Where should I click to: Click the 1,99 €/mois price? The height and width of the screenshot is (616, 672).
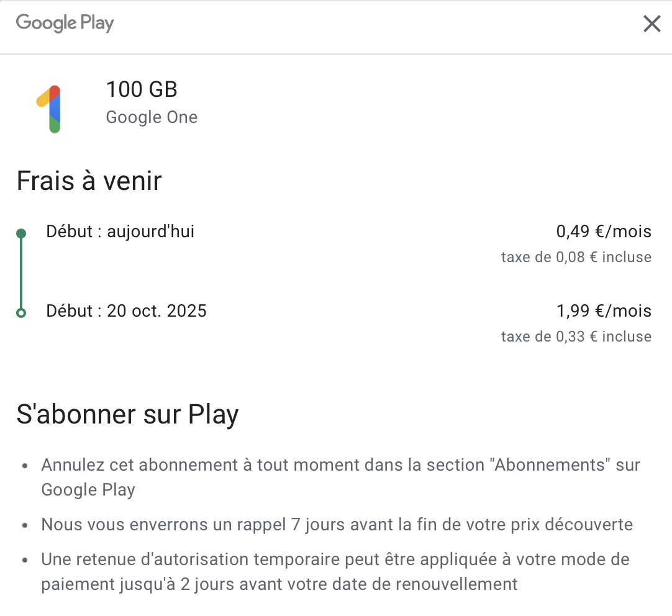604,310
